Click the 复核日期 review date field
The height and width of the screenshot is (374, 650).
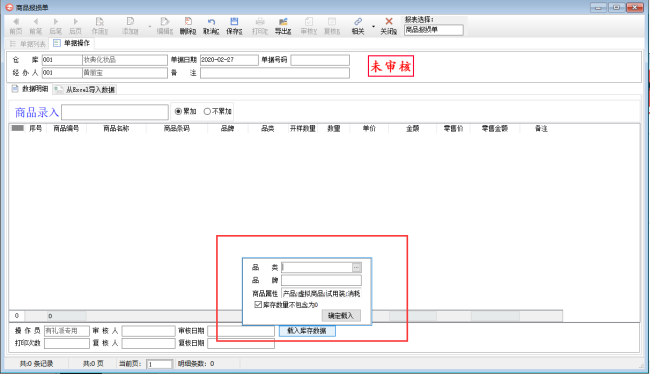(x=241, y=343)
